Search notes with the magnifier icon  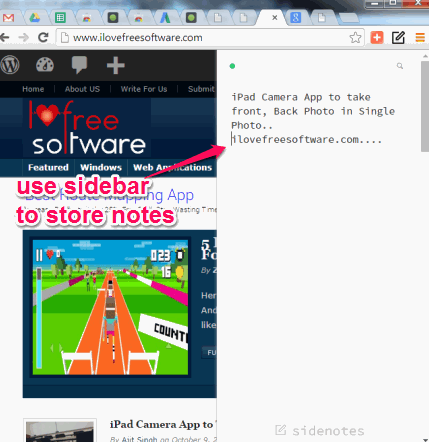400,66
